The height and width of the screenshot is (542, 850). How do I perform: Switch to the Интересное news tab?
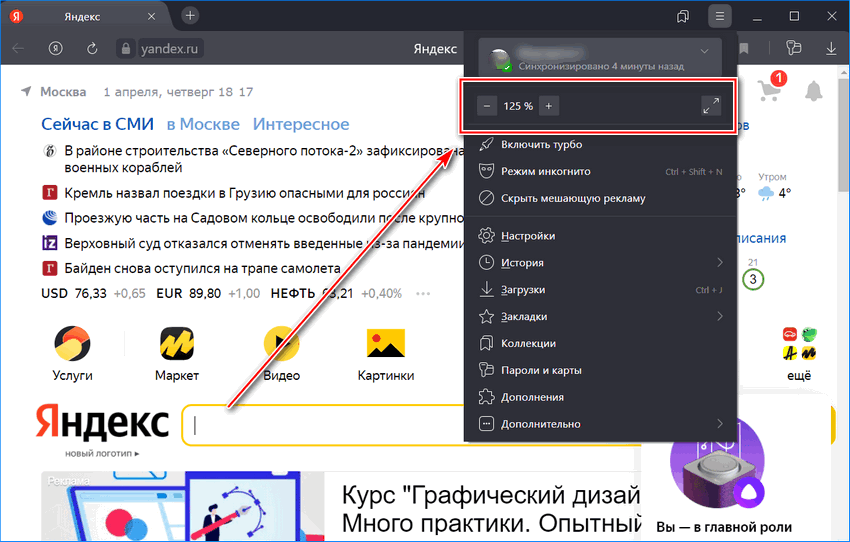coord(301,124)
